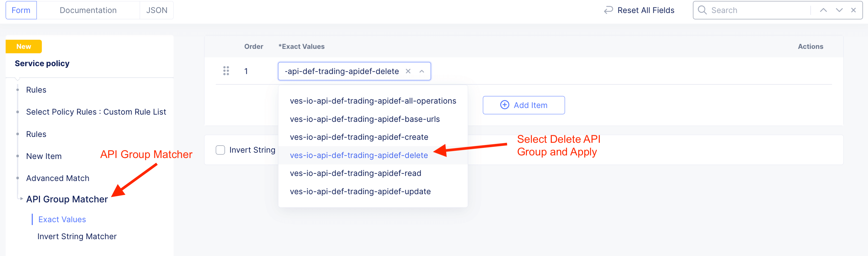This screenshot has width=868, height=256.
Task: Go to previous search result arrow
Action: (823, 10)
